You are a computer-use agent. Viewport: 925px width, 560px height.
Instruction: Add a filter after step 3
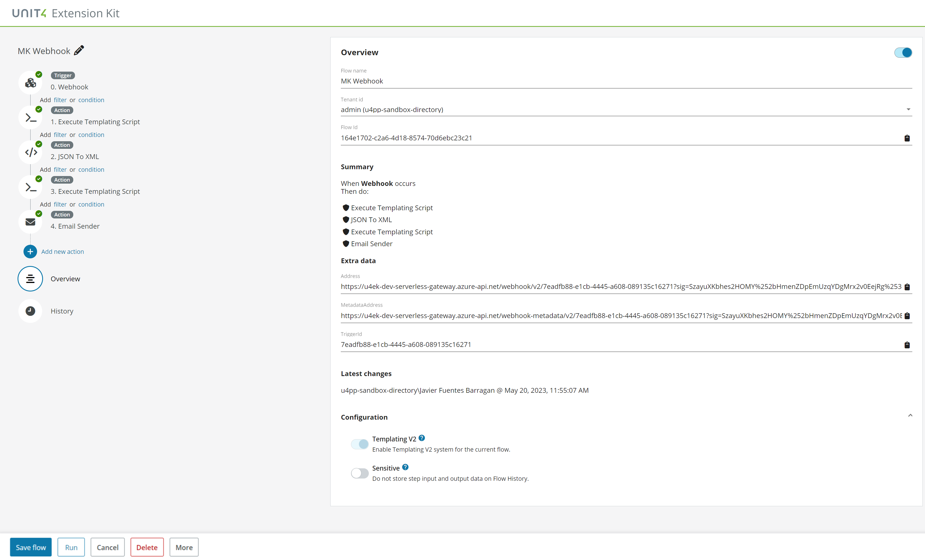click(60, 205)
